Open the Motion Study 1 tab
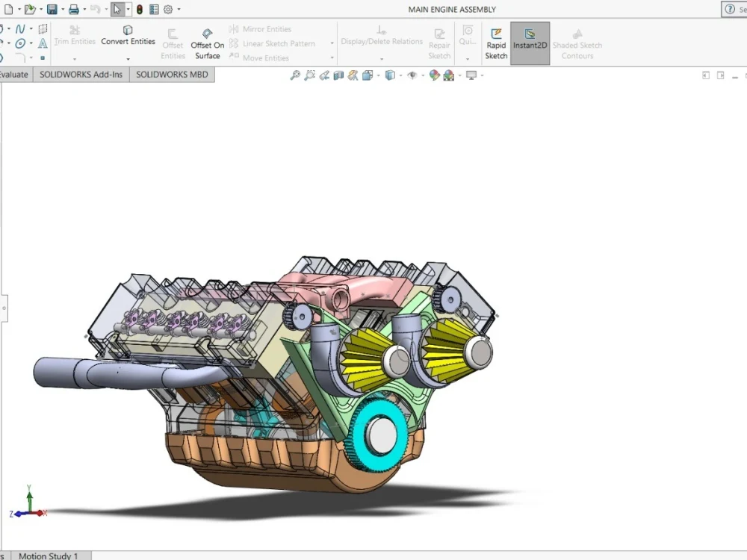This screenshot has height=560, width=747. [49, 556]
